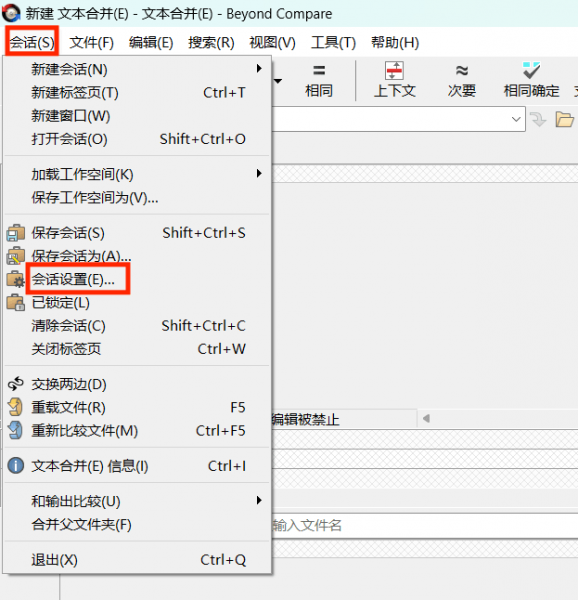Choose 关闭标签页 from the menu
Screen dimensions: 578x600
137,349
